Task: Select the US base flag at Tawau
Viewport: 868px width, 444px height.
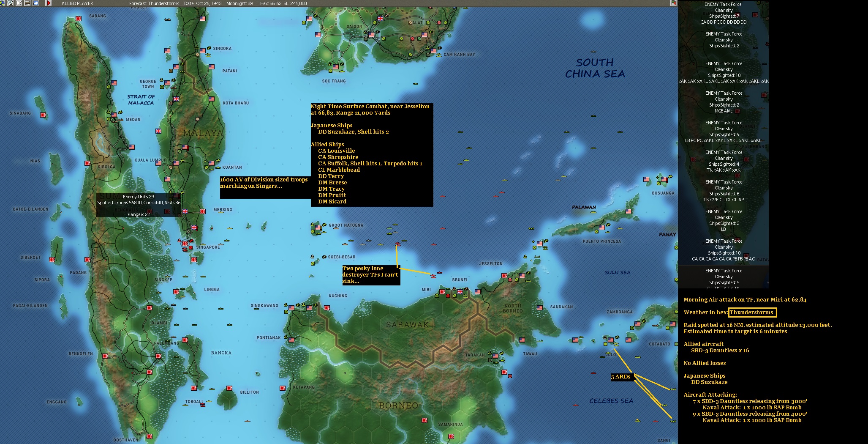Action: click(522, 340)
